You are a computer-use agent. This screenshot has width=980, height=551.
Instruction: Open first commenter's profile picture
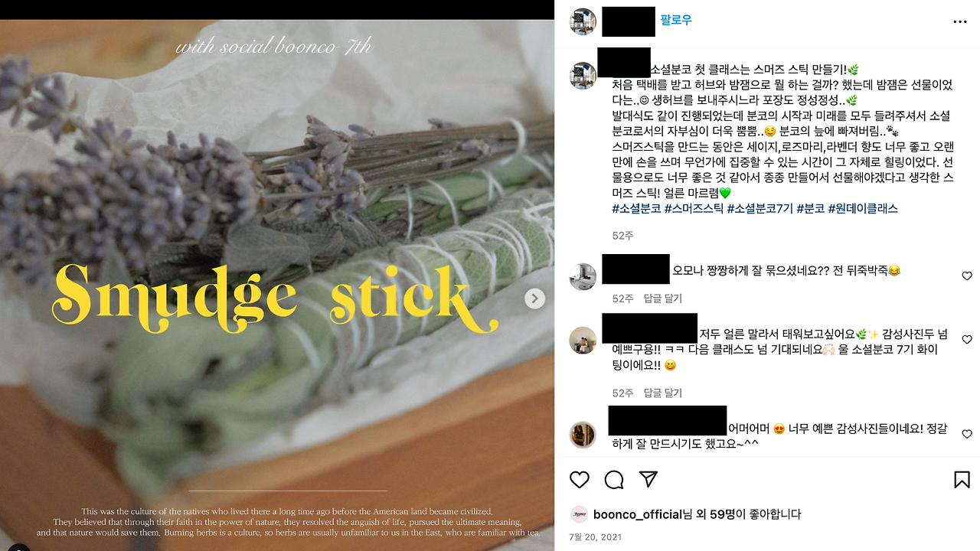click(x=583, y=276)
